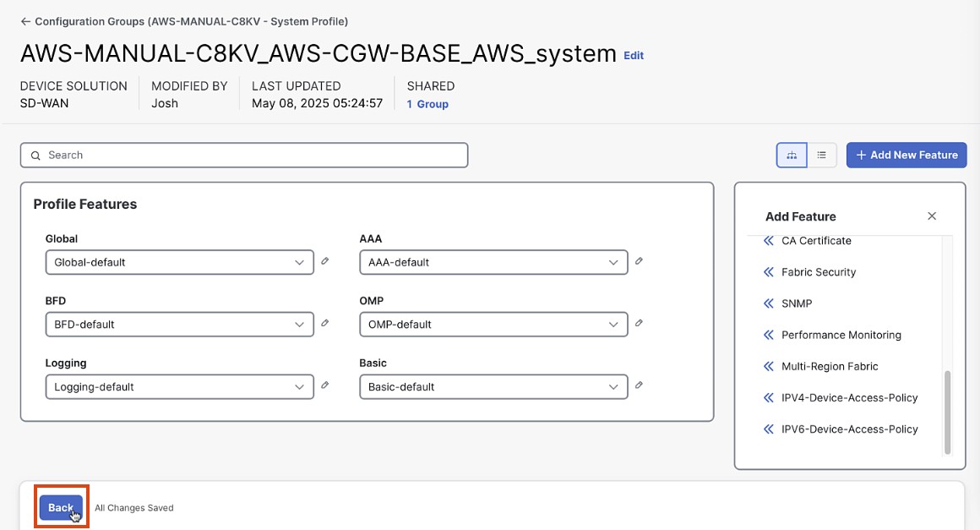Open the OMP-default dropdown
The width and height of the screenshot is (980, 530).
pyautogui.click(x=493, y=325)
